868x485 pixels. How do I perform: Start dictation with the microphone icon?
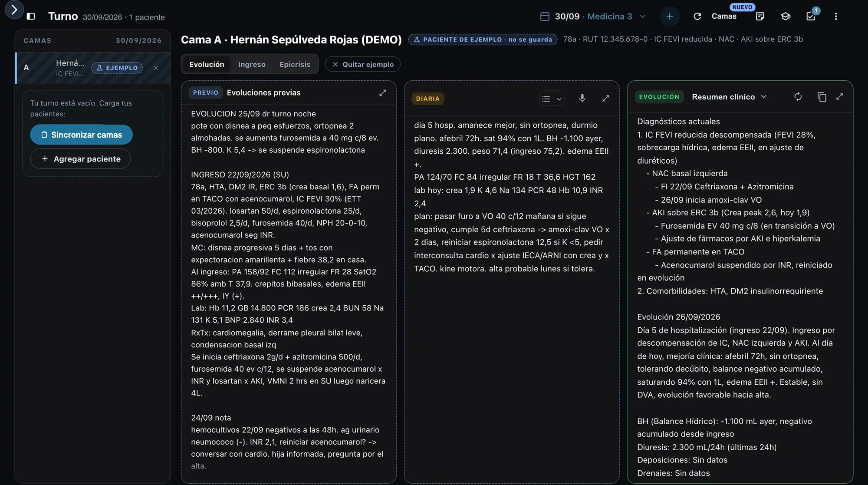pyautogui.click(x=582, y=99)
